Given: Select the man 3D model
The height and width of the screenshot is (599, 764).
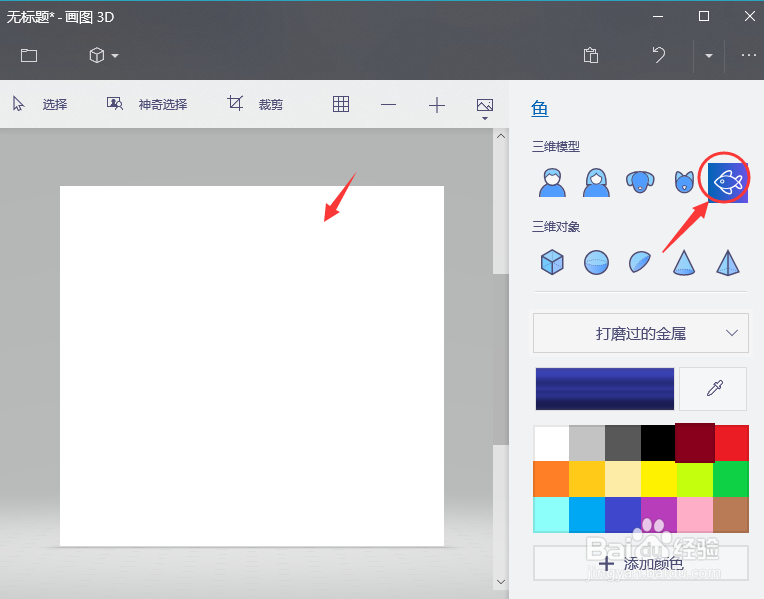Looking at the screenshot, I should coord(552,182).
